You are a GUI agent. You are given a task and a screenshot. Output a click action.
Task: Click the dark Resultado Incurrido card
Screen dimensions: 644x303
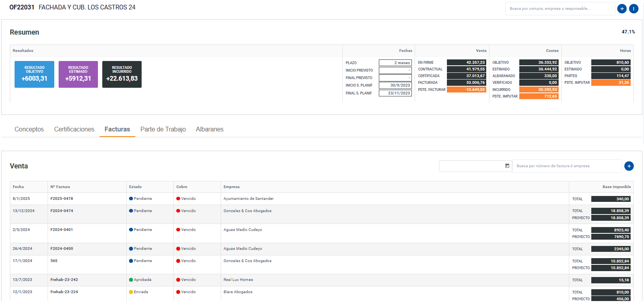coord(122,74)
